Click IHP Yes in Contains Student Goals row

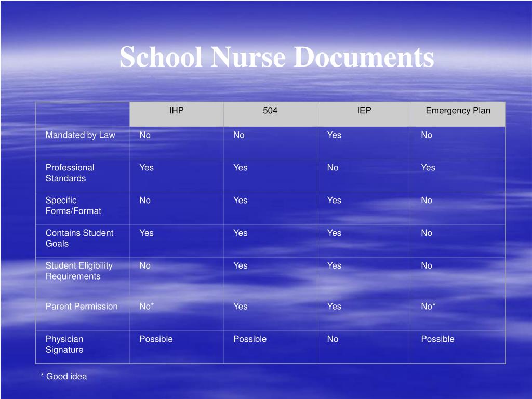click(147, 233)
